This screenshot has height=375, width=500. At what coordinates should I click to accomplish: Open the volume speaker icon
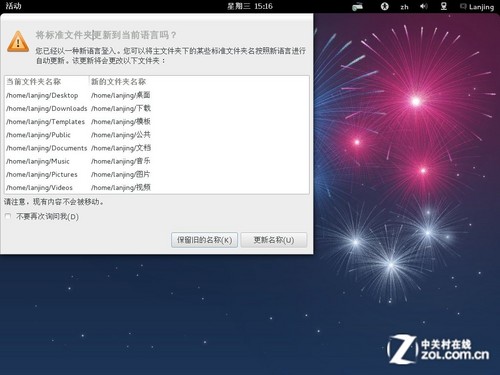424,6
